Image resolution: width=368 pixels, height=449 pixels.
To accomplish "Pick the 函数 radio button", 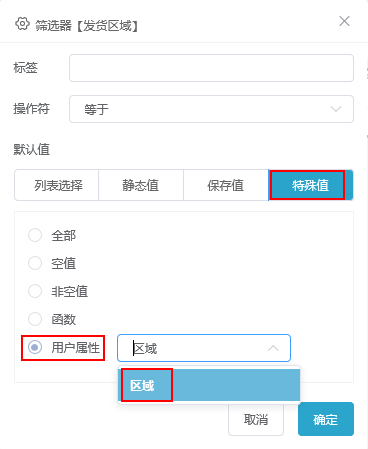I will pyautogui.click(x=35, y=319).
